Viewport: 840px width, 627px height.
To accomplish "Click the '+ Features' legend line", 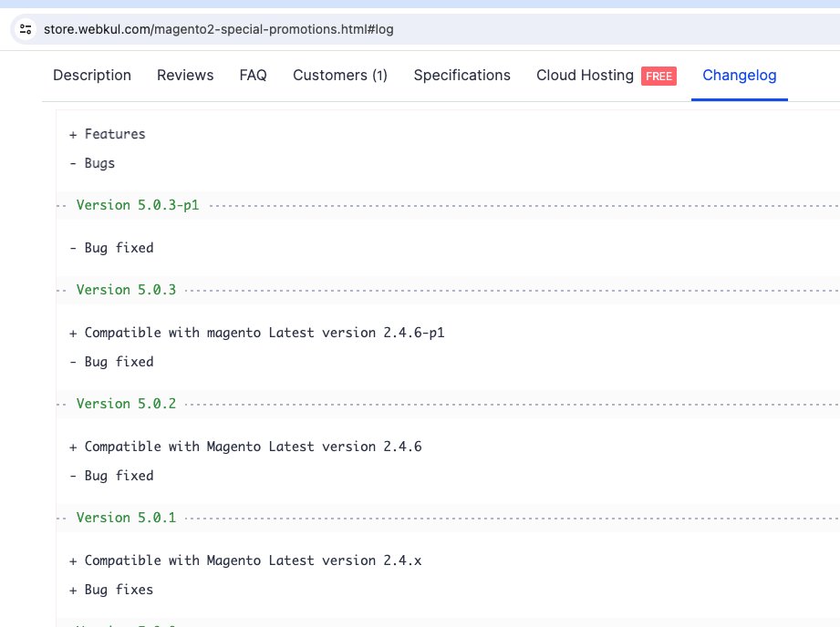I will click(107, 134).
